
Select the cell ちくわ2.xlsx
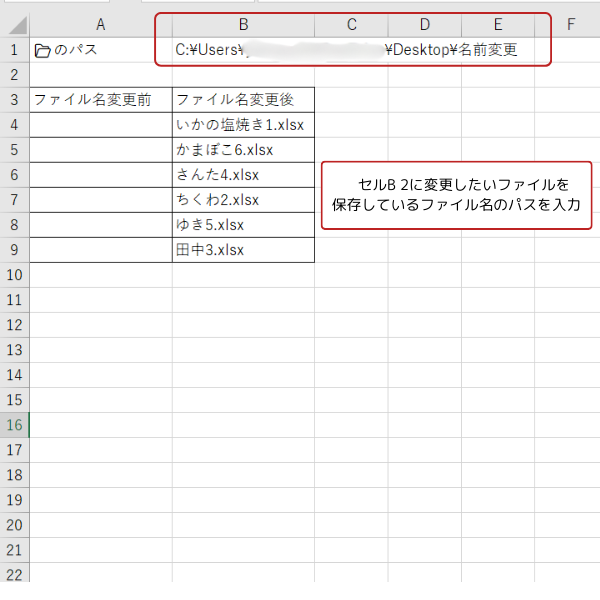(243, 200)
